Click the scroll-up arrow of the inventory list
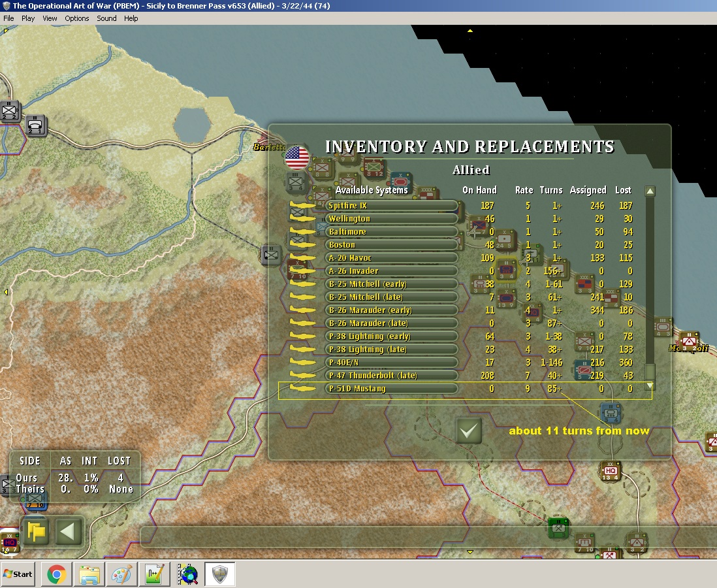The image size is (717, 588). click(650, 191)
